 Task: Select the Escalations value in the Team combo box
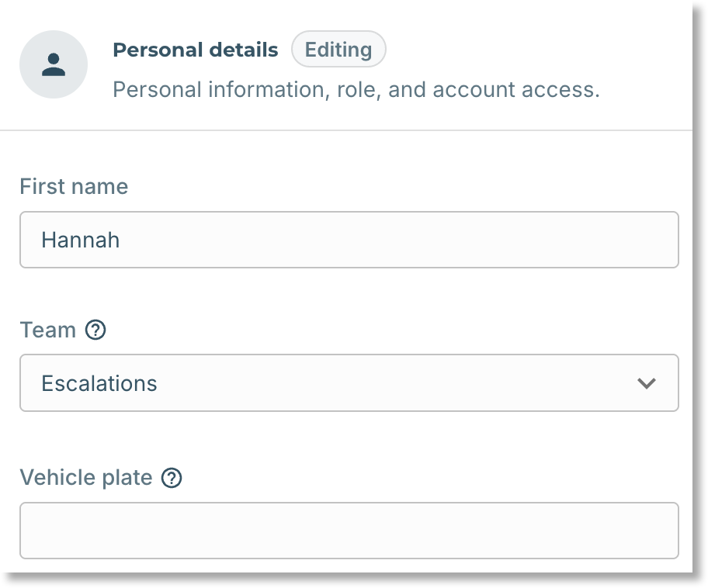[99, 383]
